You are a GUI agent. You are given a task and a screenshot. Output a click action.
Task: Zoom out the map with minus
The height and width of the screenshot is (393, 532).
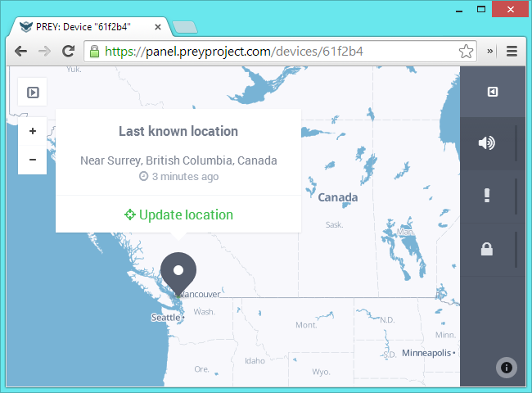pos(33,160)
